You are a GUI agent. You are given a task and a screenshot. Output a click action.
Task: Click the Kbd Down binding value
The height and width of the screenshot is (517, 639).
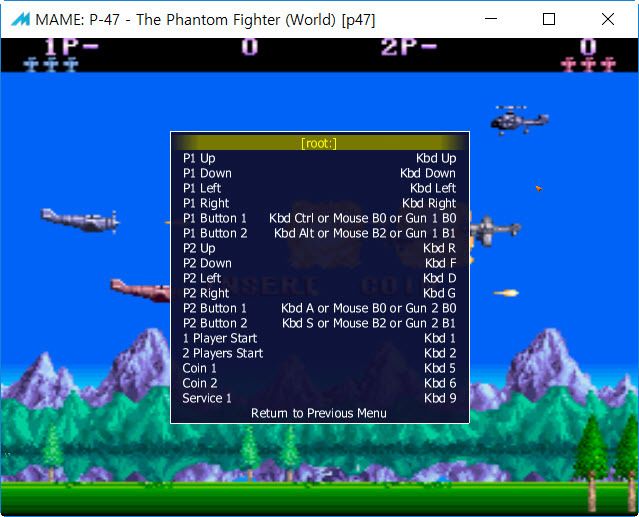[x=428, y=173]
